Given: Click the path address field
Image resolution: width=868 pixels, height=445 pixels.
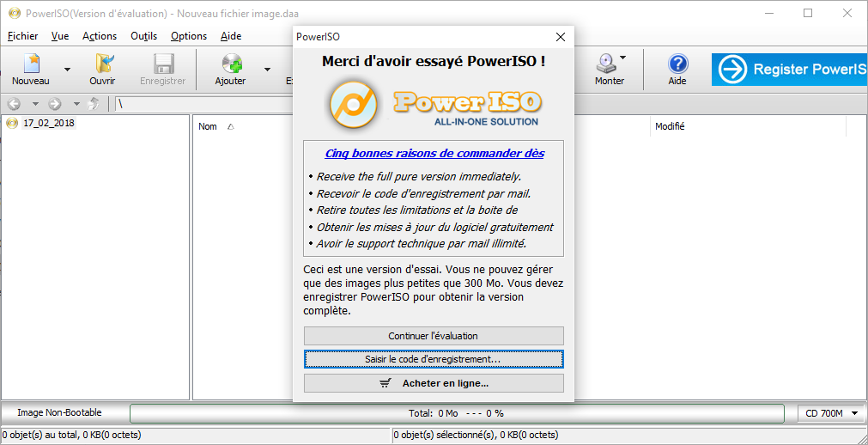Looking at the screenshot, I should point(204,104).
